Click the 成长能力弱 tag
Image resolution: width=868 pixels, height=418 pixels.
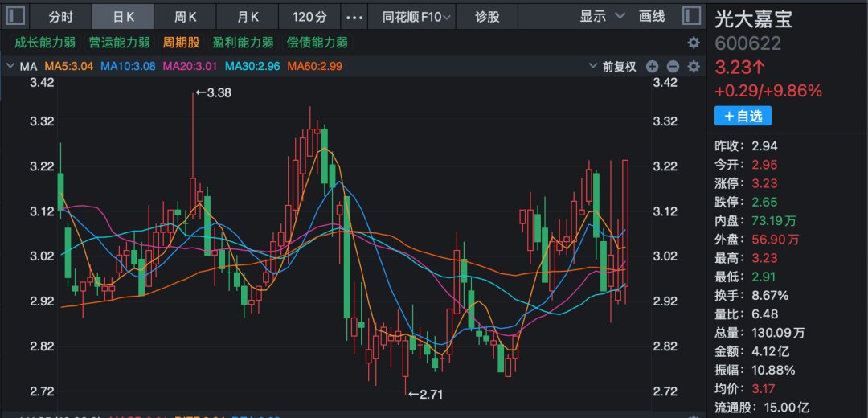pyautogui.click(x=44, y=43)
